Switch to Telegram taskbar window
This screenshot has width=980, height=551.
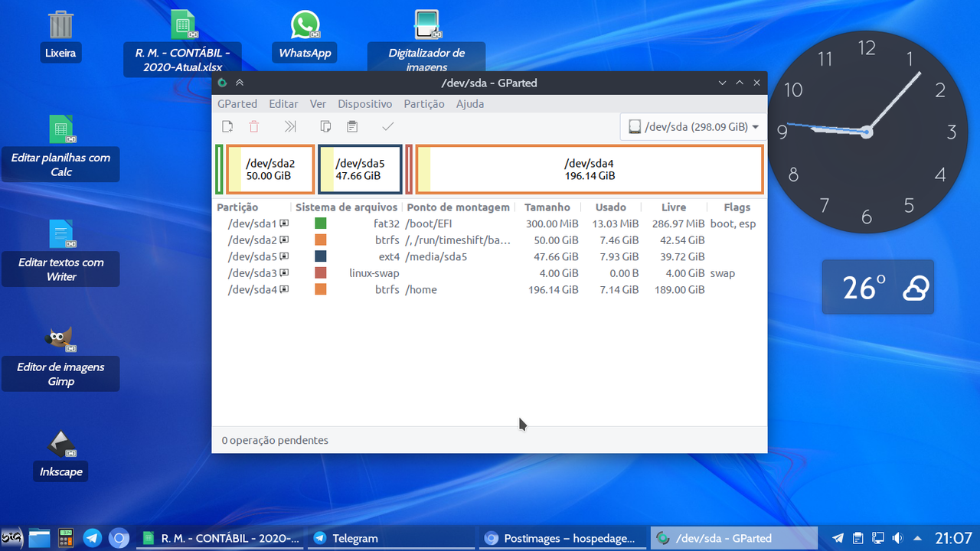click(x=391, y=538)
